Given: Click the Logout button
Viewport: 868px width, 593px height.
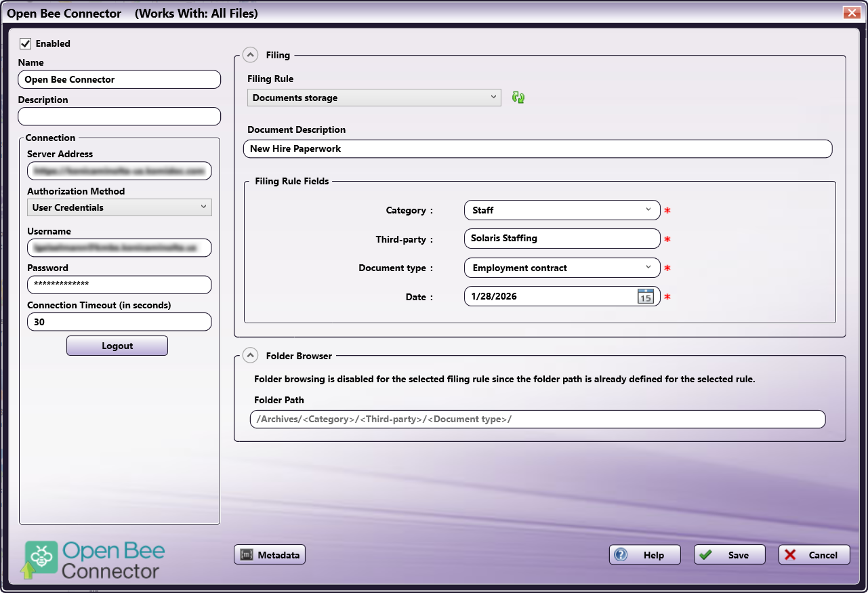Looking at the screenshot, I should [117, 346].
